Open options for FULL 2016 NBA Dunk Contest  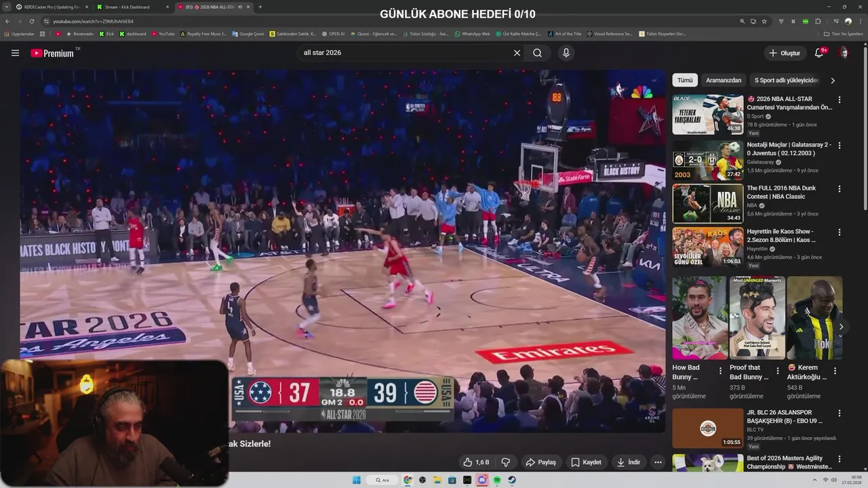[839, 188]
